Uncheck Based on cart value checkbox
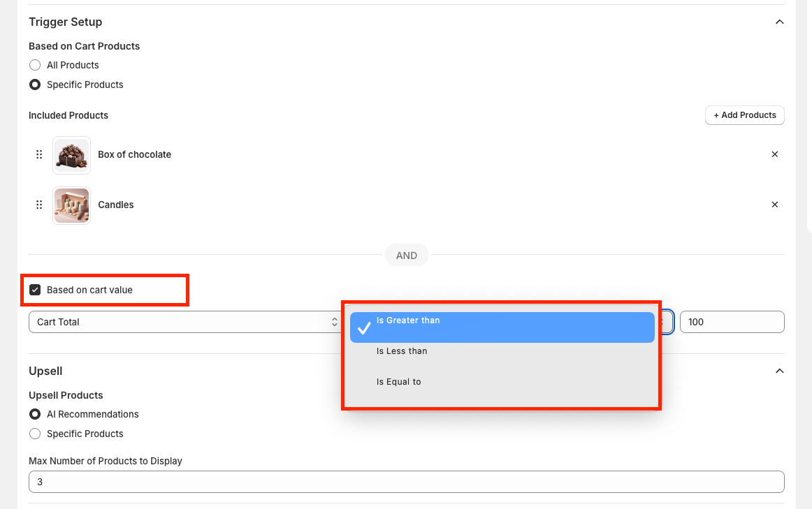812x509 pixels. tap(35, 290)
